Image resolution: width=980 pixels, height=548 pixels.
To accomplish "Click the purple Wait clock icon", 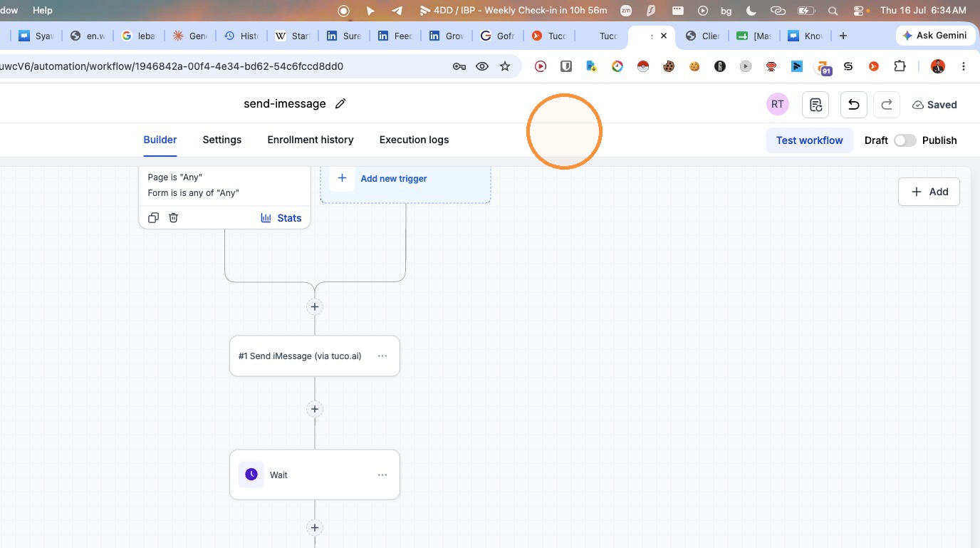I will pos(251,475).
